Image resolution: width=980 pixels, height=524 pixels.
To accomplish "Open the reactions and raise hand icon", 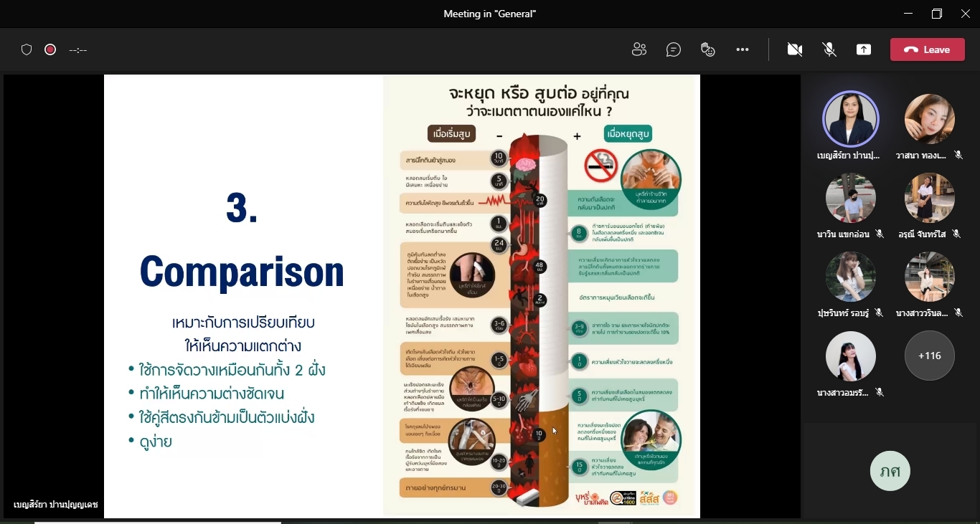I will [x=708, y=49].
